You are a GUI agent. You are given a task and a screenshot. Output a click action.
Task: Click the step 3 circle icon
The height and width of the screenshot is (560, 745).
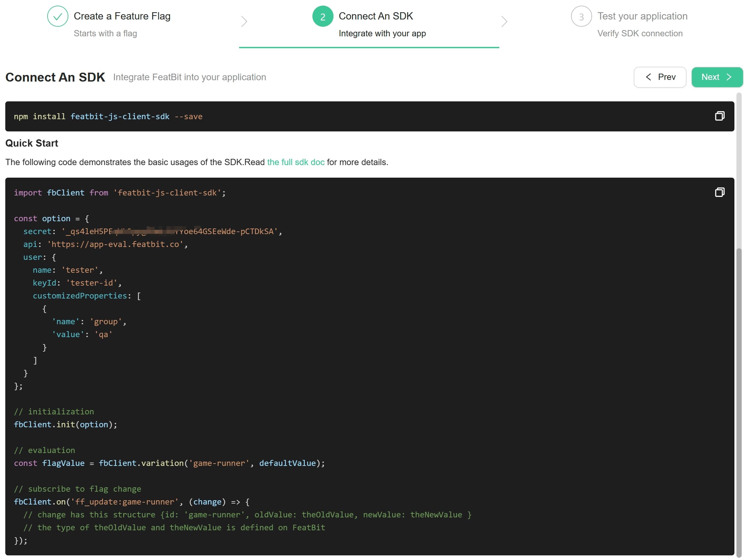tap(581, 16)
